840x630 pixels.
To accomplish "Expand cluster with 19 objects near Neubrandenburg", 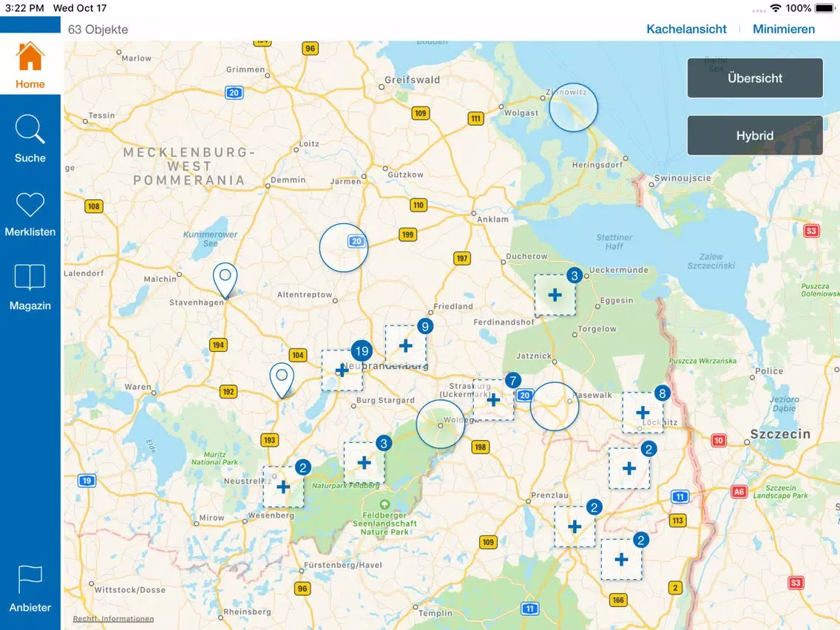I will coord(342,370).
